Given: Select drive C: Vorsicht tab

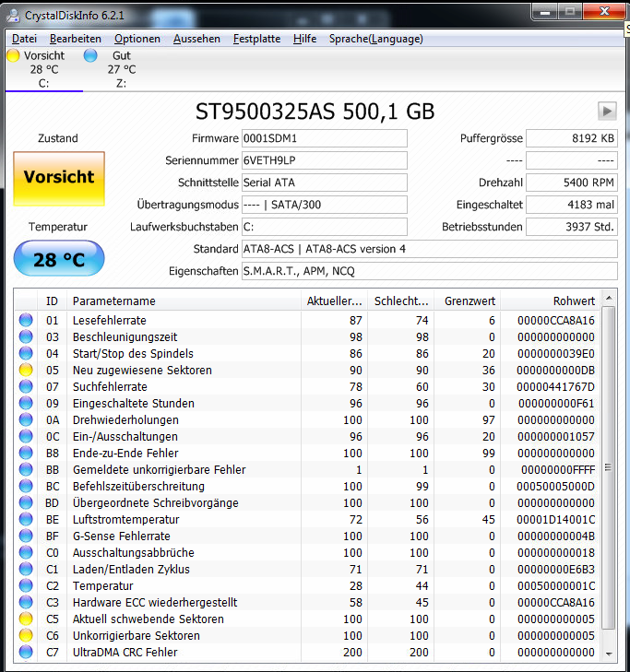Looking at the screenshot, I should coord(43,69).
